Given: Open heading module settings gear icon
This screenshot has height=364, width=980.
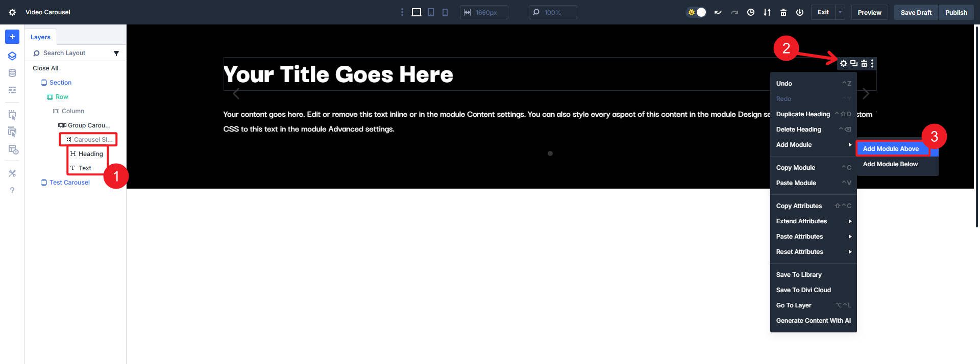Looking at the screenshot, I should coord(844,63).
